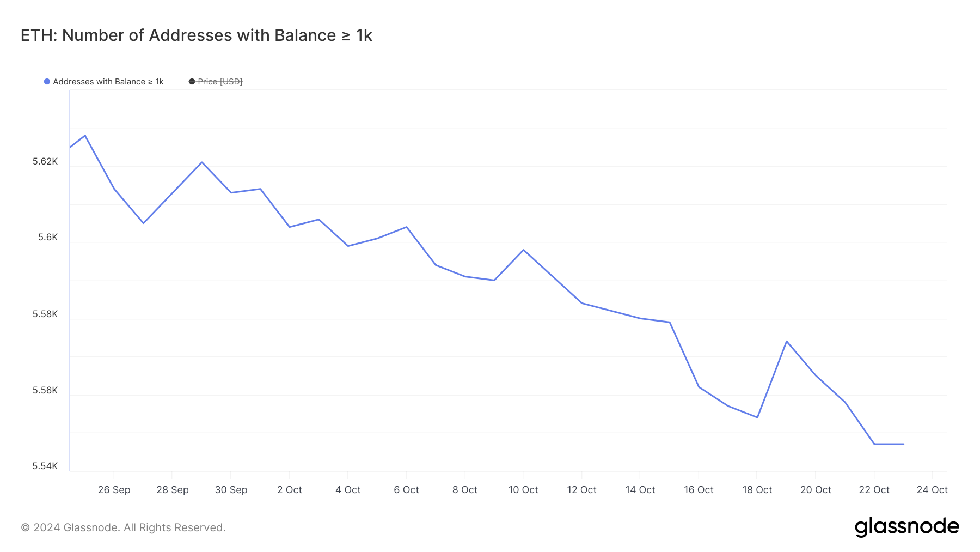Toggle the Addresses with Balance ≥ 1k series
980x552 pixels.
click(x=108, y=82)
